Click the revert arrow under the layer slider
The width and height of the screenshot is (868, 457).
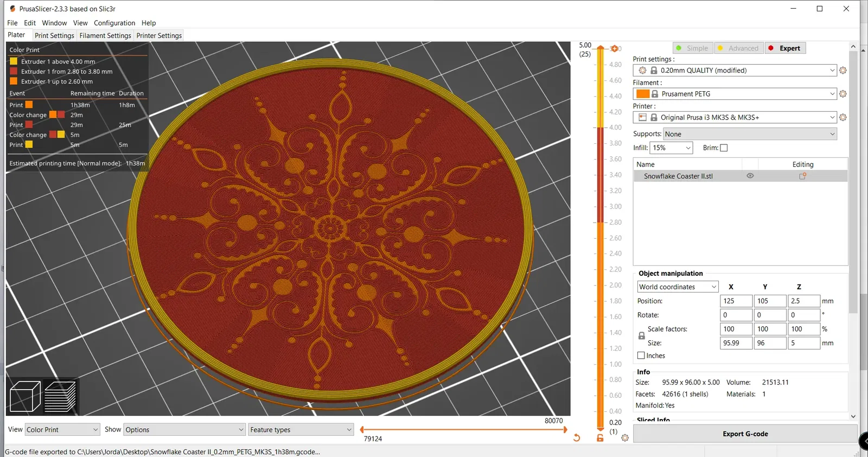coord(577,437)
